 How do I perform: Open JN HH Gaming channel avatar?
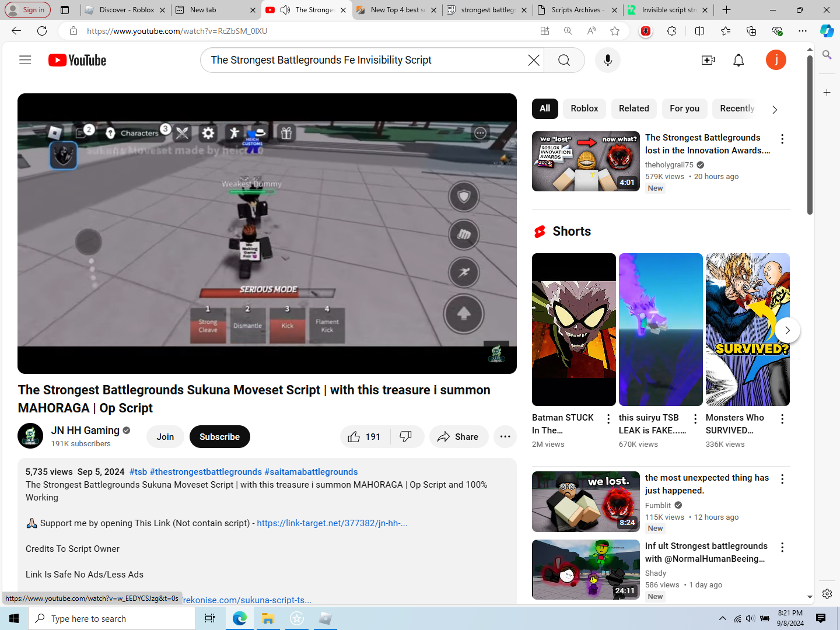(x=30, y=436)
